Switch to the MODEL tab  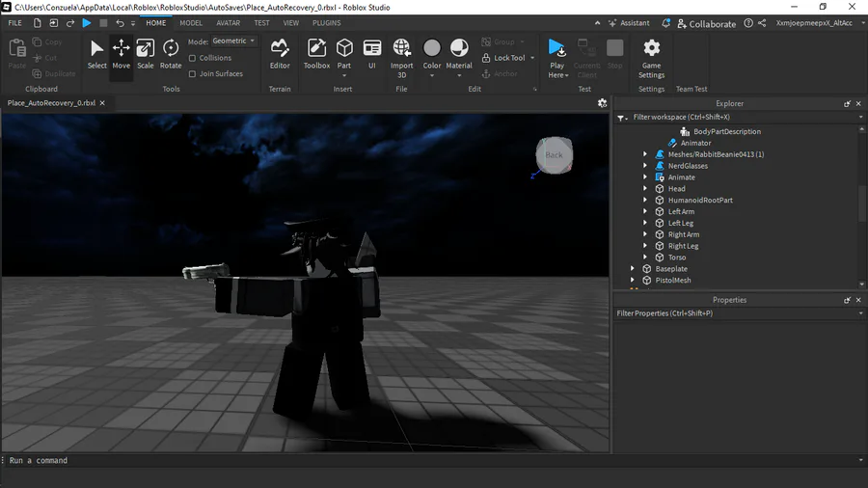pyautogui.click(x=191, y=23)
